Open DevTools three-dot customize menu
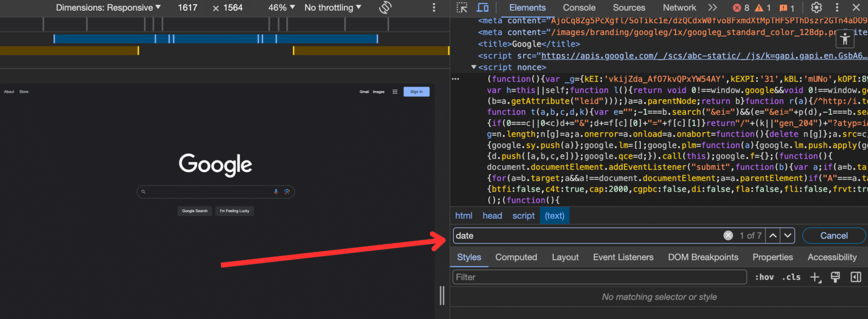Image resolution: width=868 pixels, height=319 pixels. (837, 7)
